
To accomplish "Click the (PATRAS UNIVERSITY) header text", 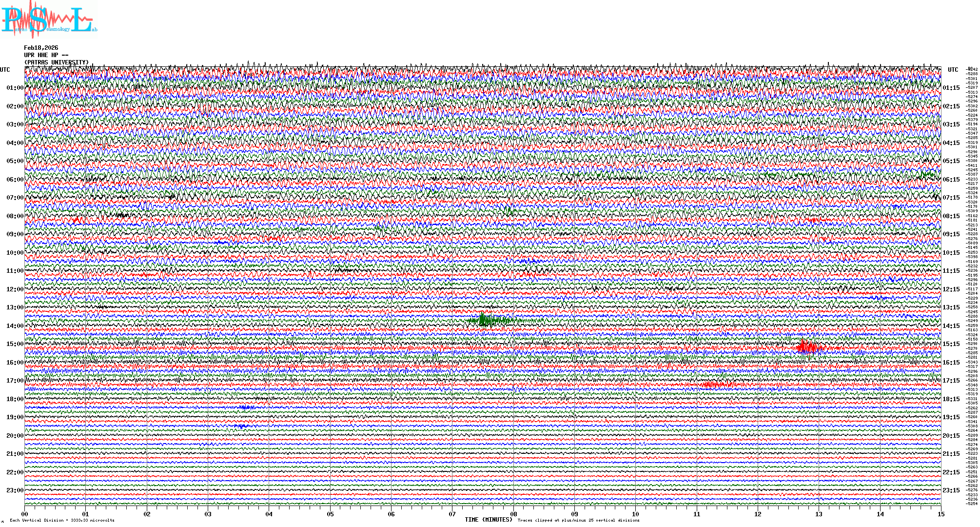I will pos(57,62).
